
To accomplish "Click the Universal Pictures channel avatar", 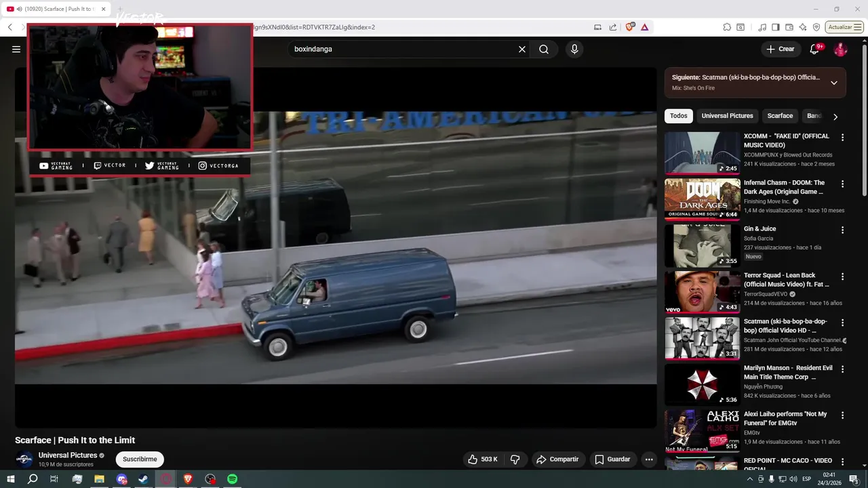I will tap(24, 460).
